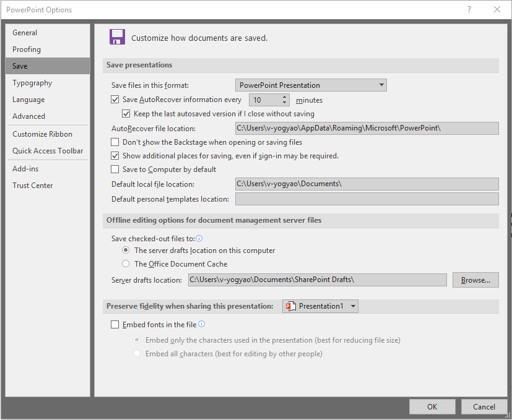
Task: Click the info icon next to Embed fonts
Action: tap(202, 324)
